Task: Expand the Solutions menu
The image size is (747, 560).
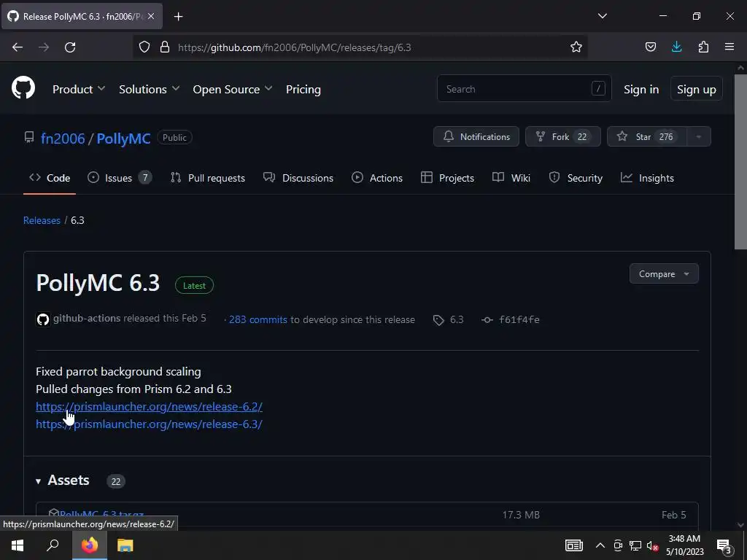Action: coord(149,89)
